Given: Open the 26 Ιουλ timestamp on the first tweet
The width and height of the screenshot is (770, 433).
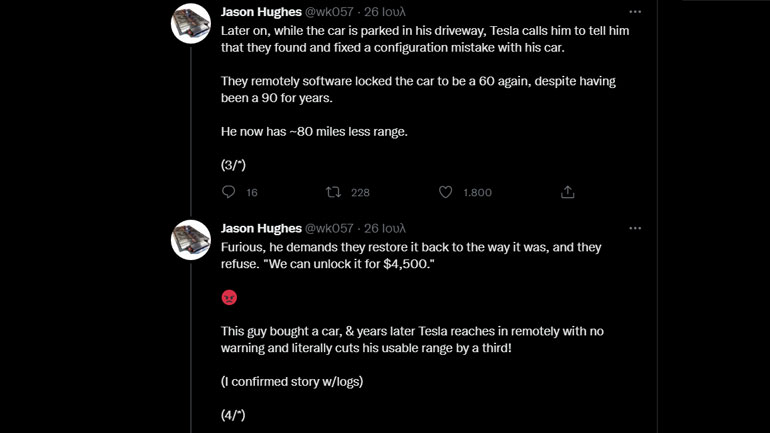Looking at the screenshot, I should pos(385,12).
